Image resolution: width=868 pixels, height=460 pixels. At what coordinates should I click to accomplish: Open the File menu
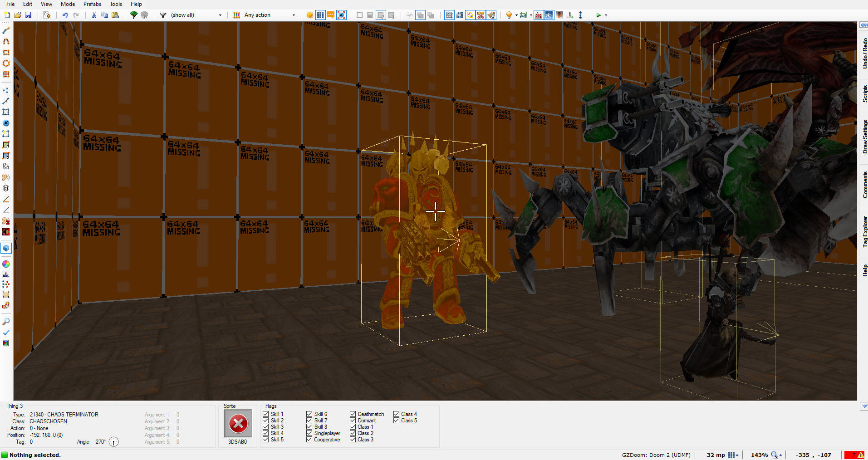[10, 4]
